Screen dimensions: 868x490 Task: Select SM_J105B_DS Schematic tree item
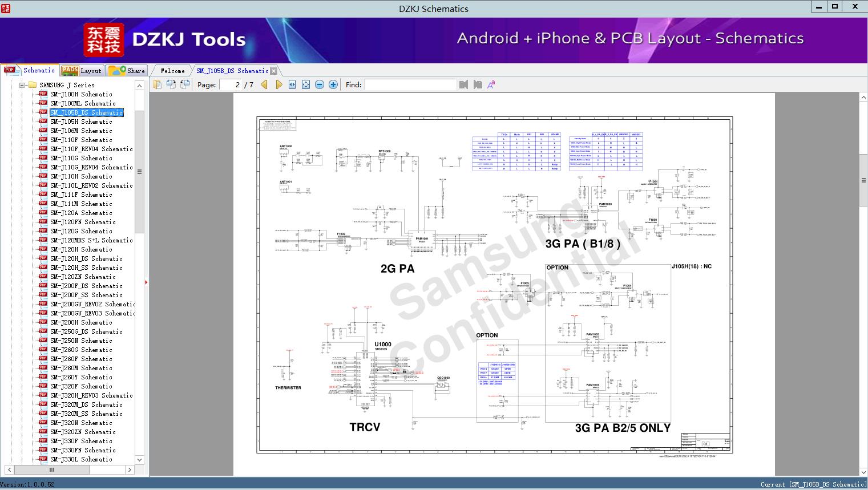coord(87,112)
